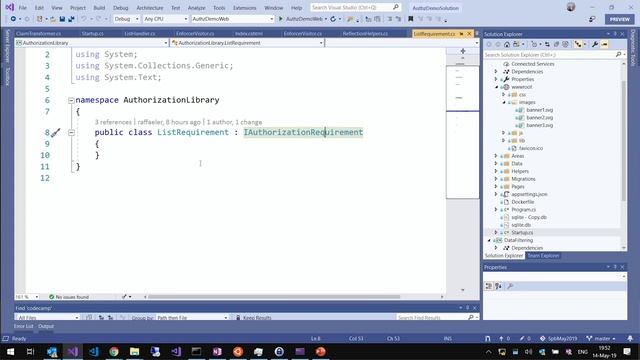
Task: Click the PREVIEW button
Action: [620, 19]
